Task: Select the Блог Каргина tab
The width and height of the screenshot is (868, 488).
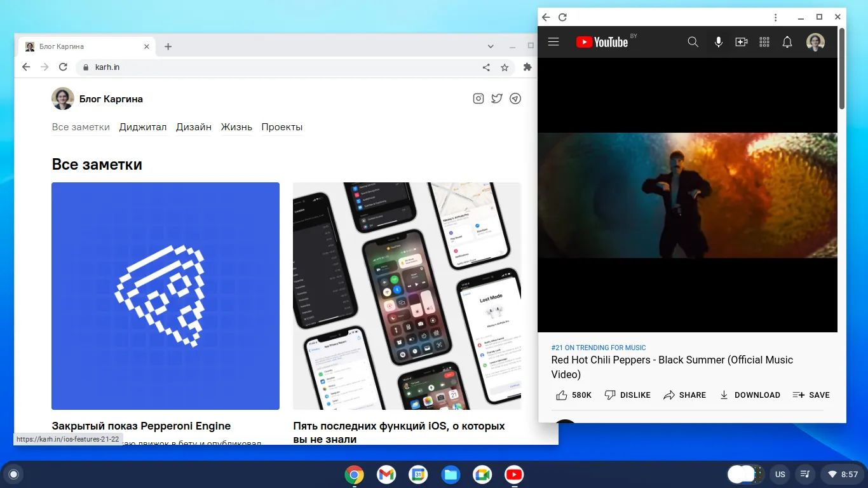Action: (x=87, y=46)
